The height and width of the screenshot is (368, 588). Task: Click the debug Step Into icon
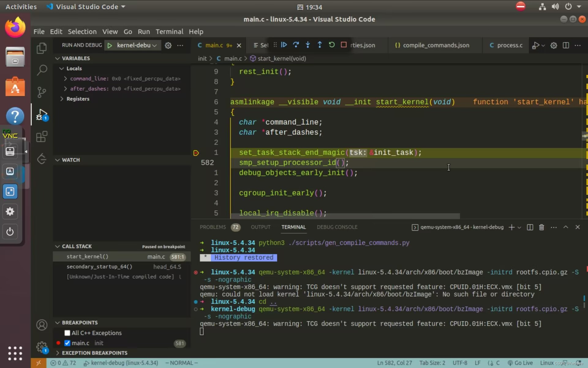click(x=308, y=45)
